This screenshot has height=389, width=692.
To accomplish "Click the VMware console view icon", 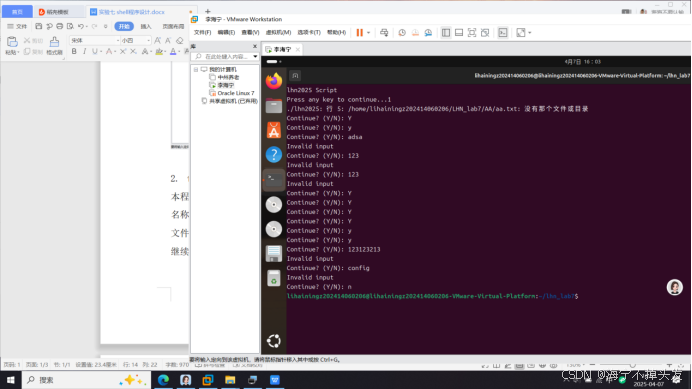I will pyautogui.click(x=503, y=33).
